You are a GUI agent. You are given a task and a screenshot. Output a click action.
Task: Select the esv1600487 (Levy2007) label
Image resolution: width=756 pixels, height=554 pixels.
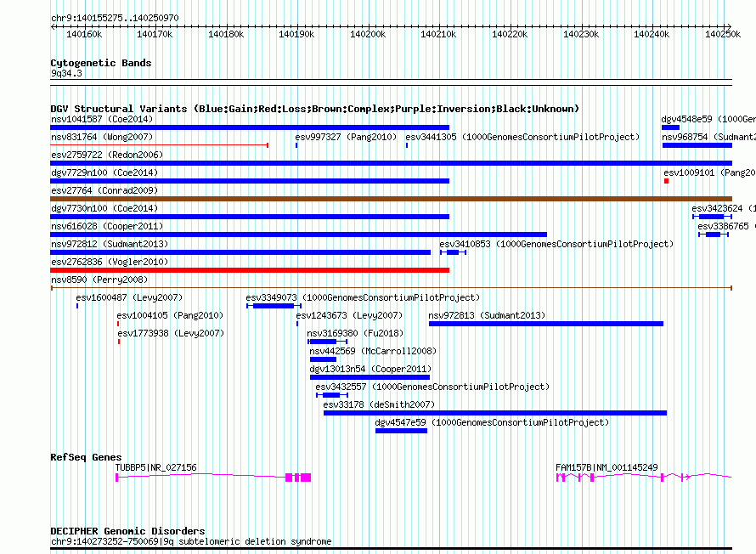(x=129, y=297)
